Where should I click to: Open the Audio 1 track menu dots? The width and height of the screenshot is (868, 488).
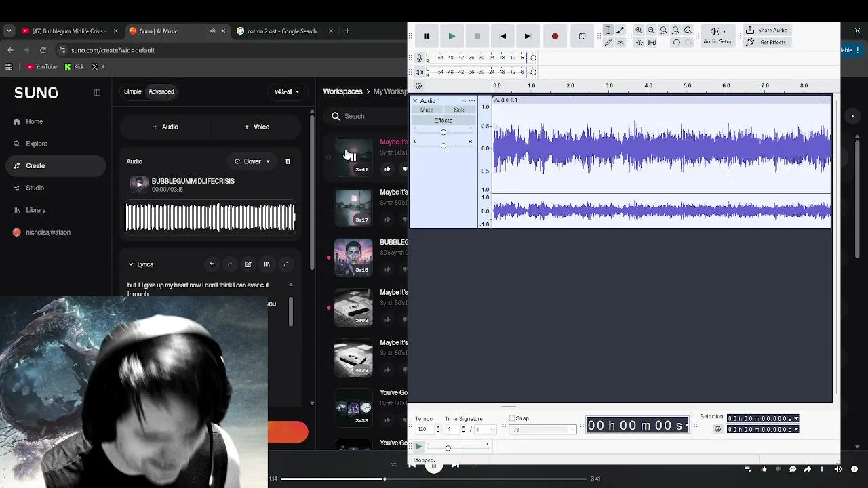point(472,101)
